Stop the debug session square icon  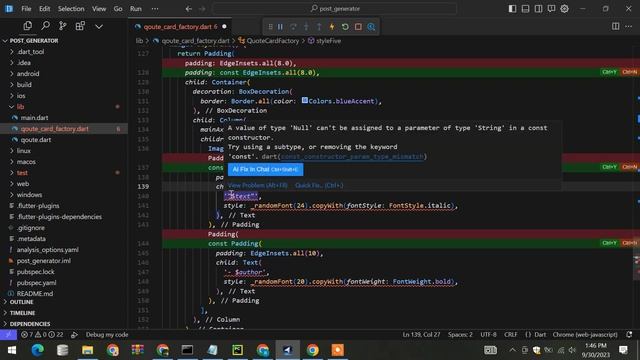358,27
